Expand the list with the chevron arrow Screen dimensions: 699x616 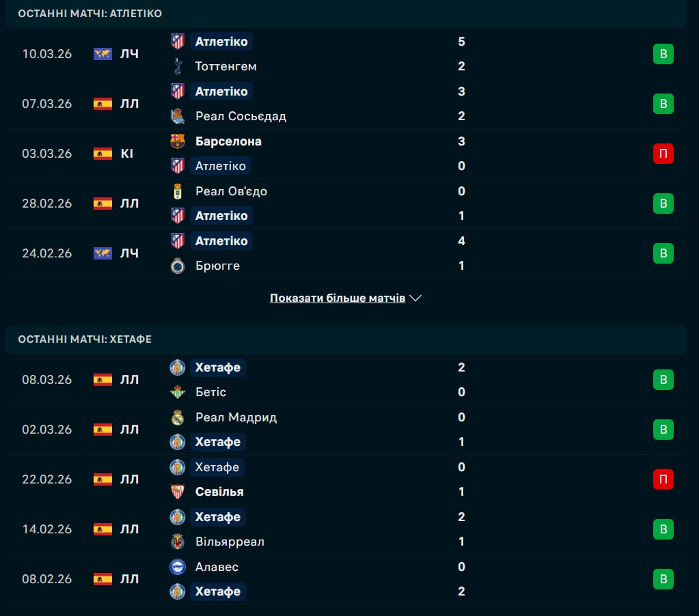(x=415, y=298)
